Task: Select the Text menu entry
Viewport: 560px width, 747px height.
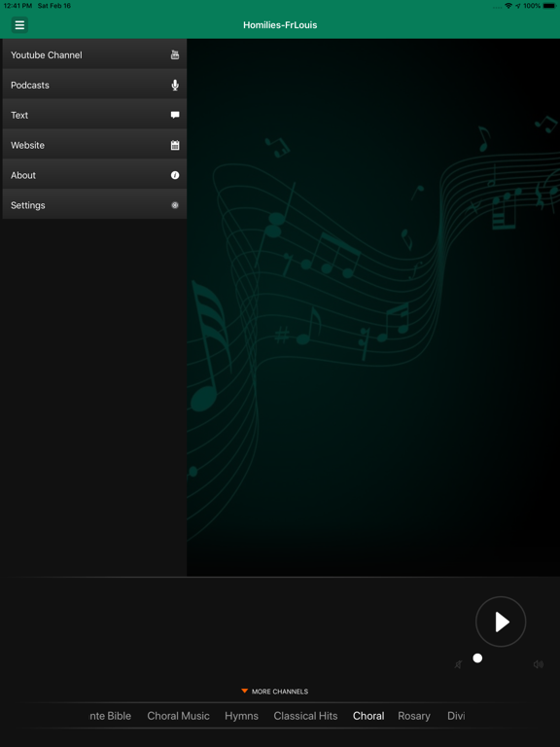Action: click(94, 115)
